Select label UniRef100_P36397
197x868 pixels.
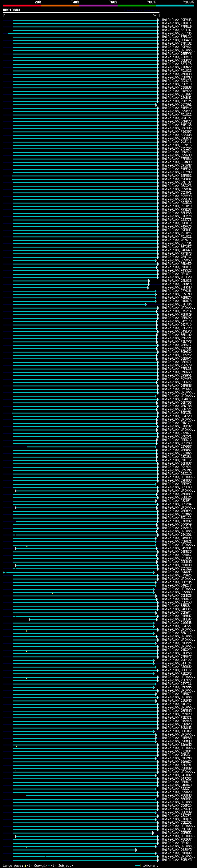177,132
